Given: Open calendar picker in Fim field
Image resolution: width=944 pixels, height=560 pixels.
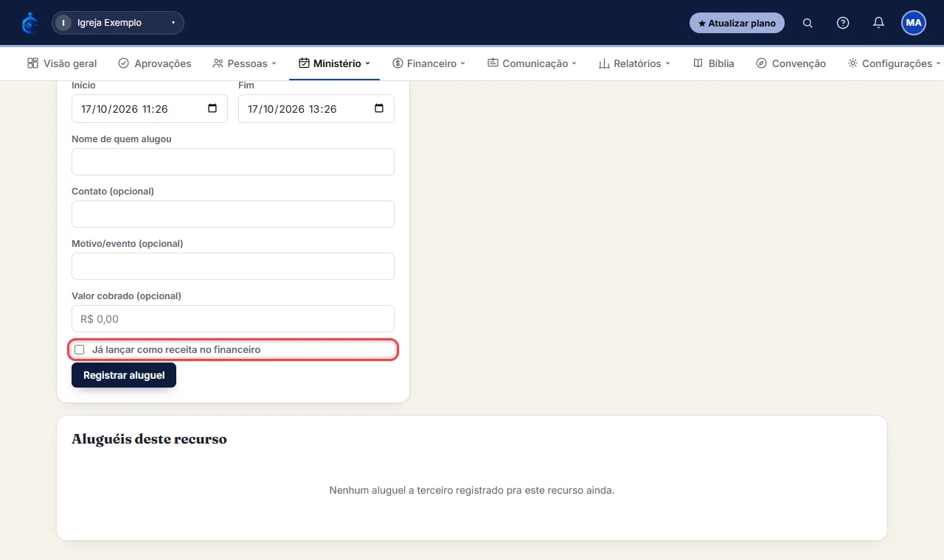Looking at the screenshot, I should tap(379, 108).
